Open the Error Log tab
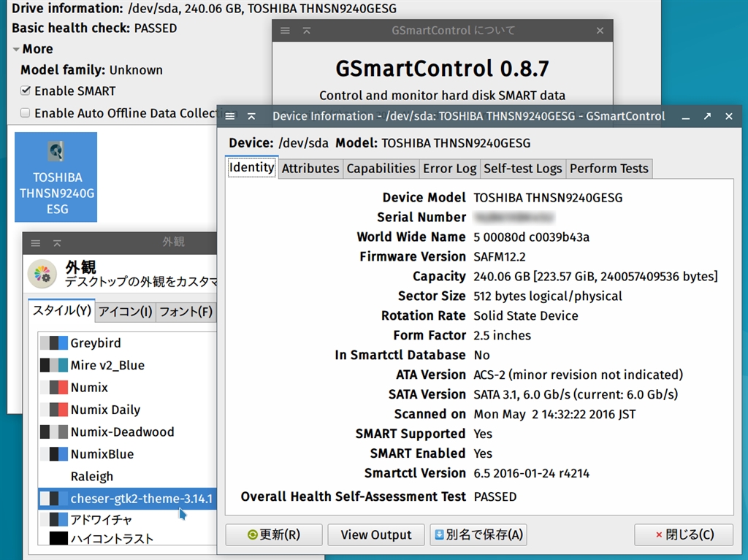748x560 pixels. coord(449,169)
